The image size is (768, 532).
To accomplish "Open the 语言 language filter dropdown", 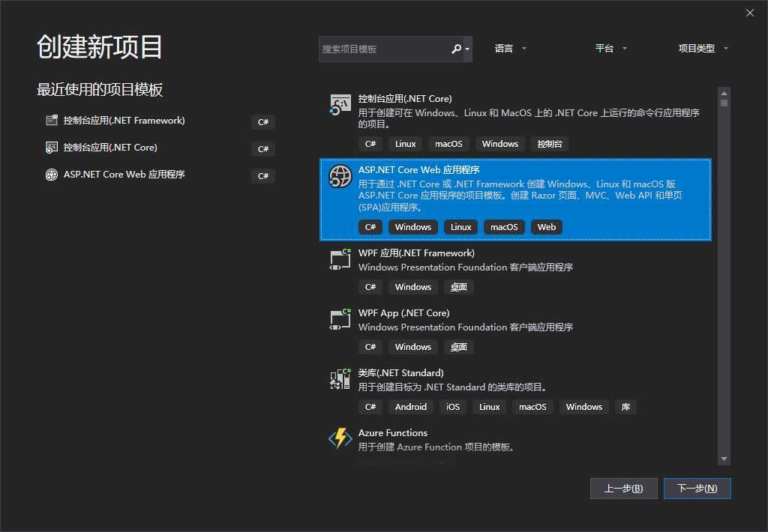I will 510,49.
